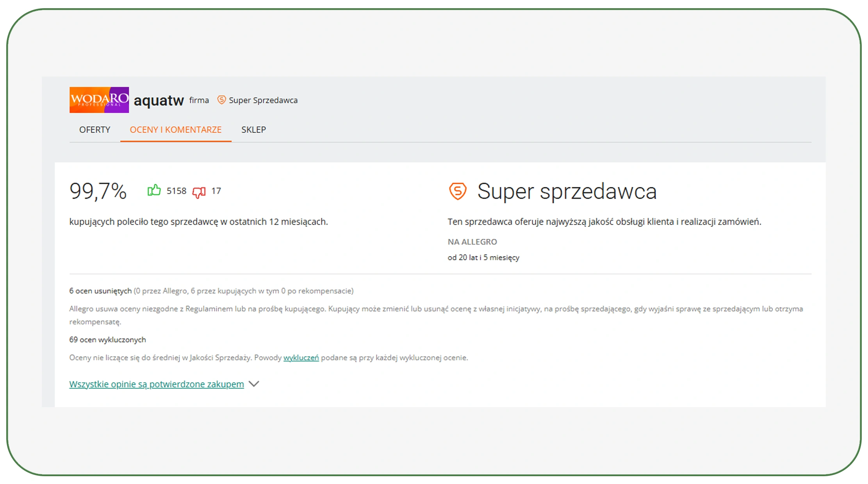868x484 pixels.
Task: Click the large Super sprzedawca heading
Action: 567,191
